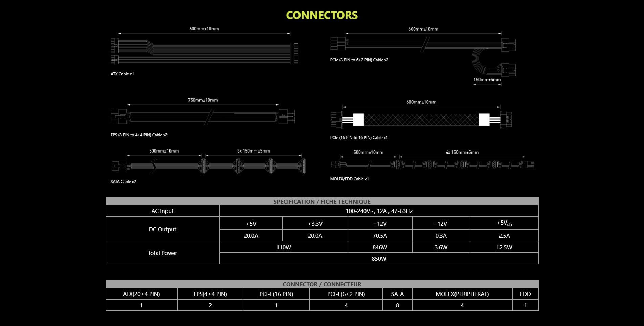
Task: Click the +12V column header cell
Action: click(380, 224)
